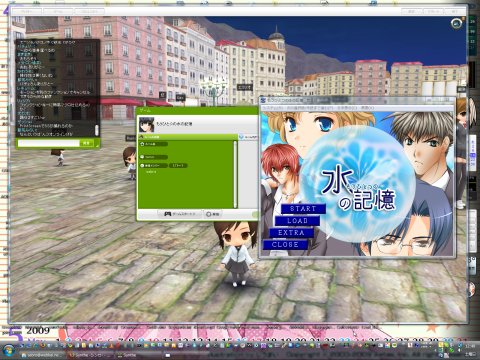The height and width of the screenshot is (360, 480).
Task: Click the chat log scrollbar
Action: pyautogui.click(x=97, y=130)
